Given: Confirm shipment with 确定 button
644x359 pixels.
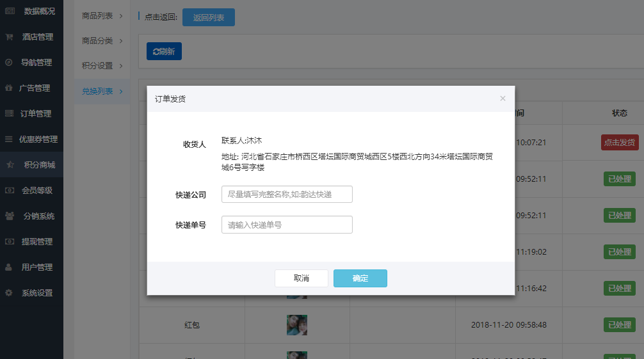Looking at the screenshot, I should click(x=360, y=278).
